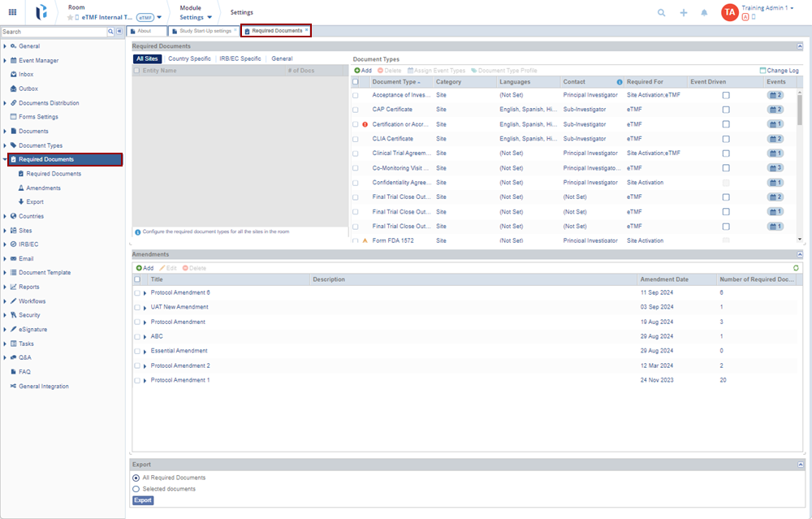The width and height of the screenshot is (812, 519).
Task: Toggle Event Driven for CLIA Certificate
Action: coord(726,139)
